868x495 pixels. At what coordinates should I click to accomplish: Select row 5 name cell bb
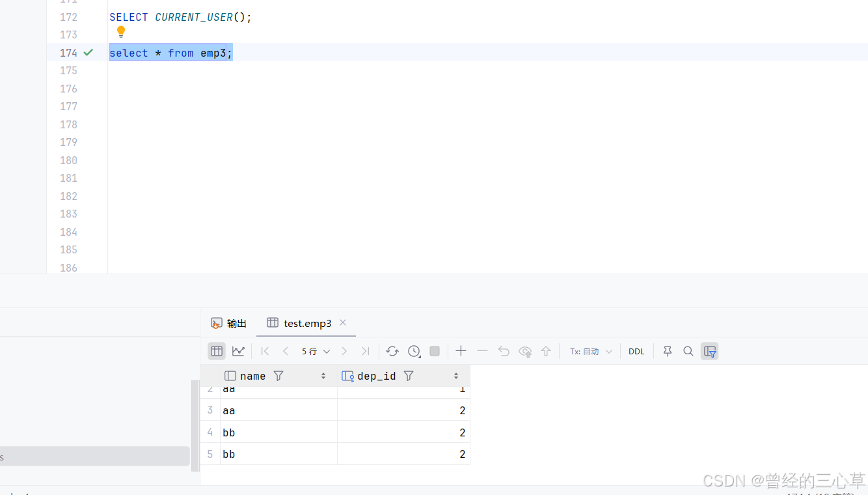pyautogui.click(x=278, y=454)
